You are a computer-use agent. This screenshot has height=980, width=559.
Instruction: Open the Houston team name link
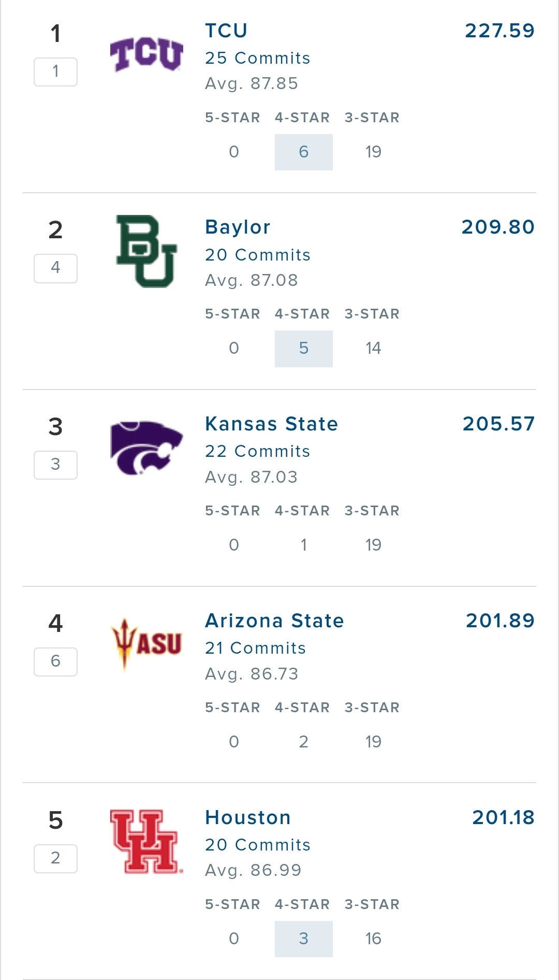[x=248, y=817]
